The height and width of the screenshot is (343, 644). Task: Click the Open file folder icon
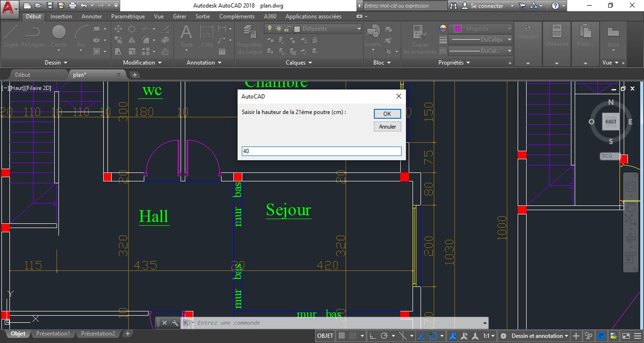38,6
